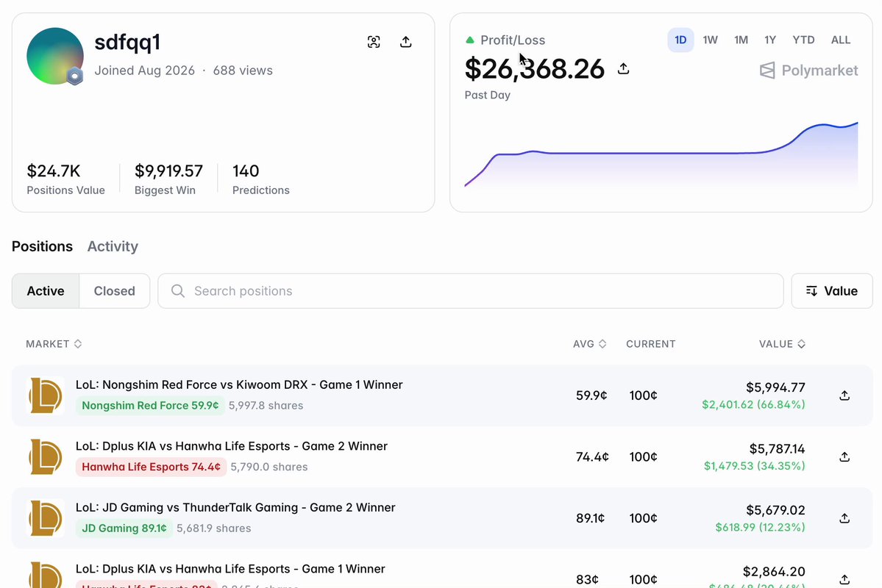Select the ALL time range
Image resolution: width=882 pixels, height=588 pixels.
[x=840, y=40]
